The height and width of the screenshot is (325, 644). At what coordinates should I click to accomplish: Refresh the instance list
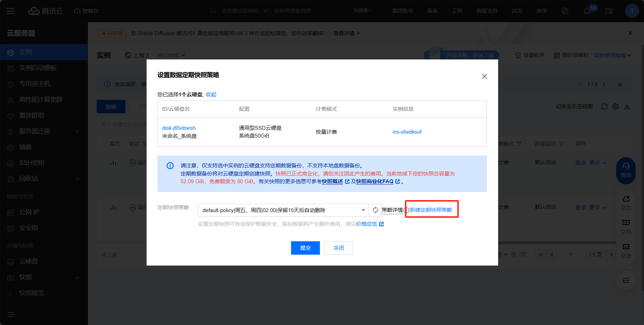click(604, 107)
